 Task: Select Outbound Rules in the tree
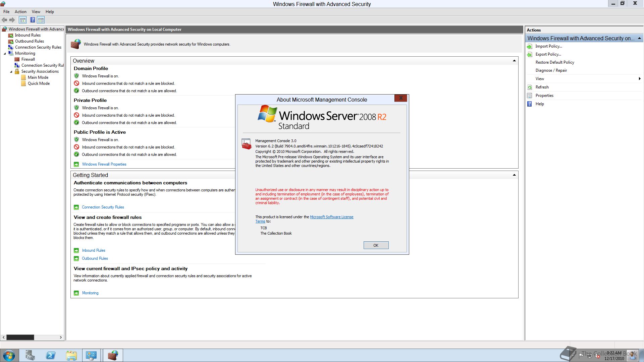pos(29,41)
